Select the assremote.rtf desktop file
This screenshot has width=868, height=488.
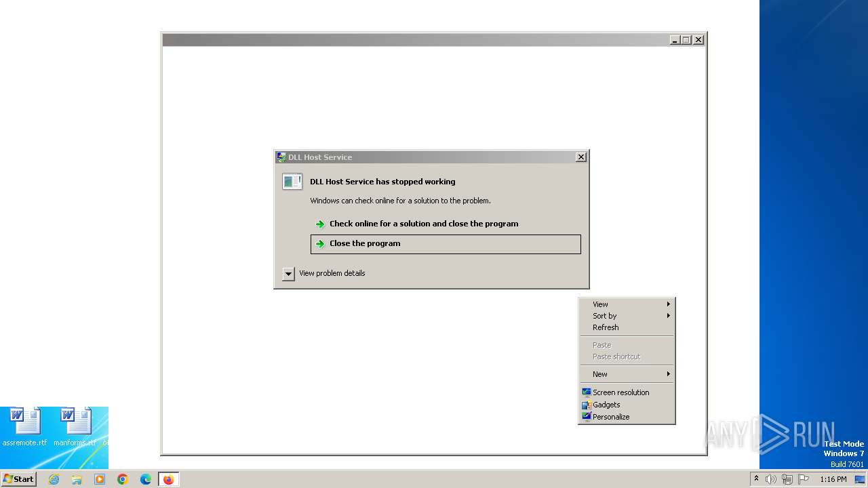point(25,427)
